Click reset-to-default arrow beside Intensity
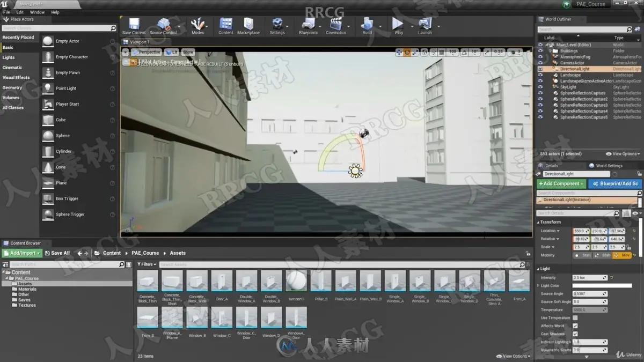 (611, 278)
